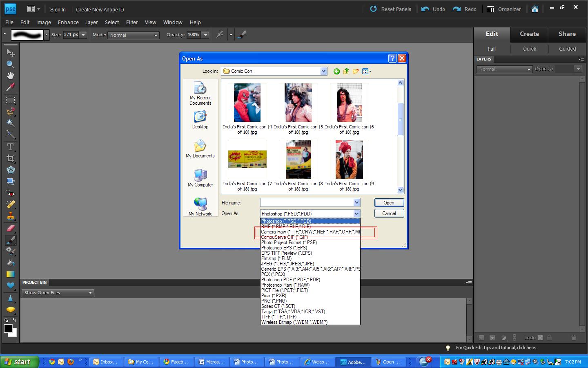
Task: Open the Opacity slider arrow
Action: point(205,35)
